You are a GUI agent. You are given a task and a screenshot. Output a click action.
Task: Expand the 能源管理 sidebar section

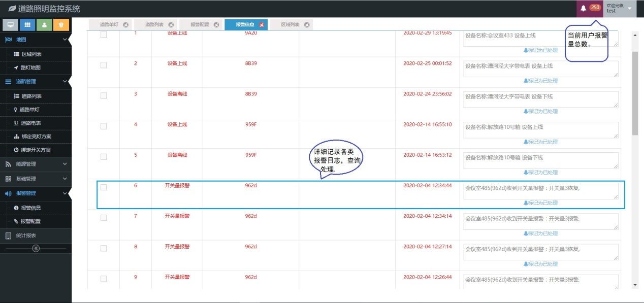36,164
